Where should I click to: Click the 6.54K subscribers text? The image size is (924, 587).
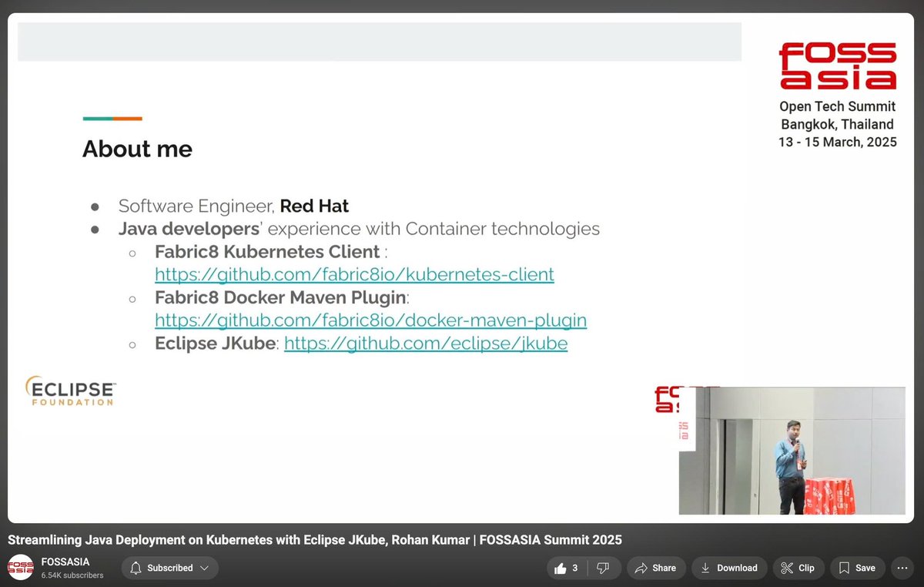point(72,575)
